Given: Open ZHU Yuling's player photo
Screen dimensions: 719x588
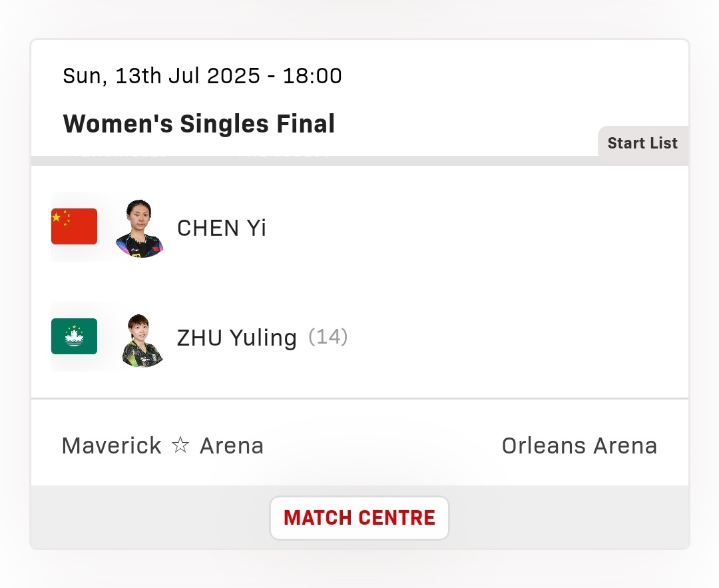Looking at the screenshot, I should [x=142, y=340].
